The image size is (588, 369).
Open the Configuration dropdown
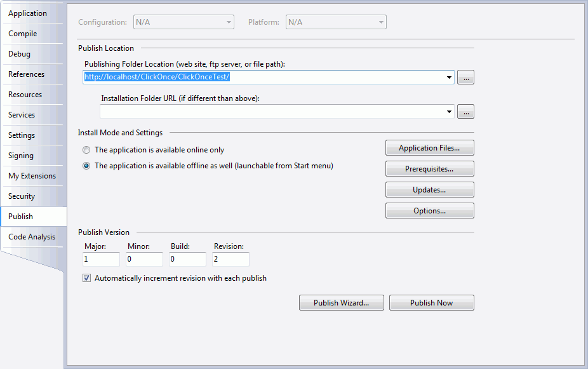[184, 22]
